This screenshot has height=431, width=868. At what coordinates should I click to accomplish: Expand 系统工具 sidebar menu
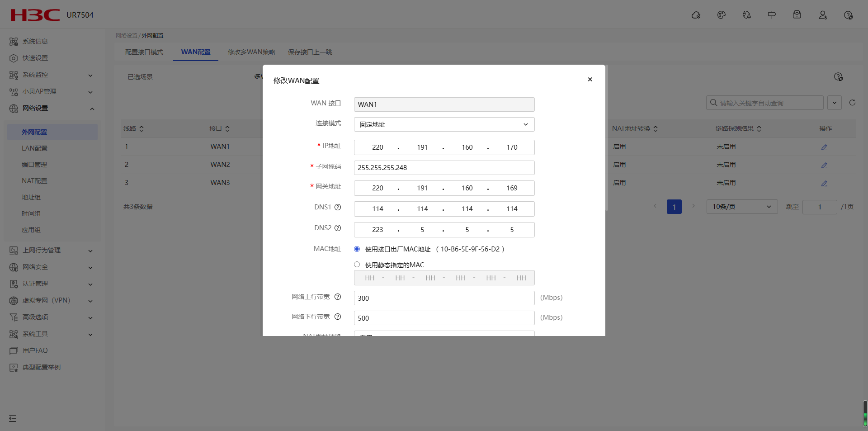click(52, 334)
